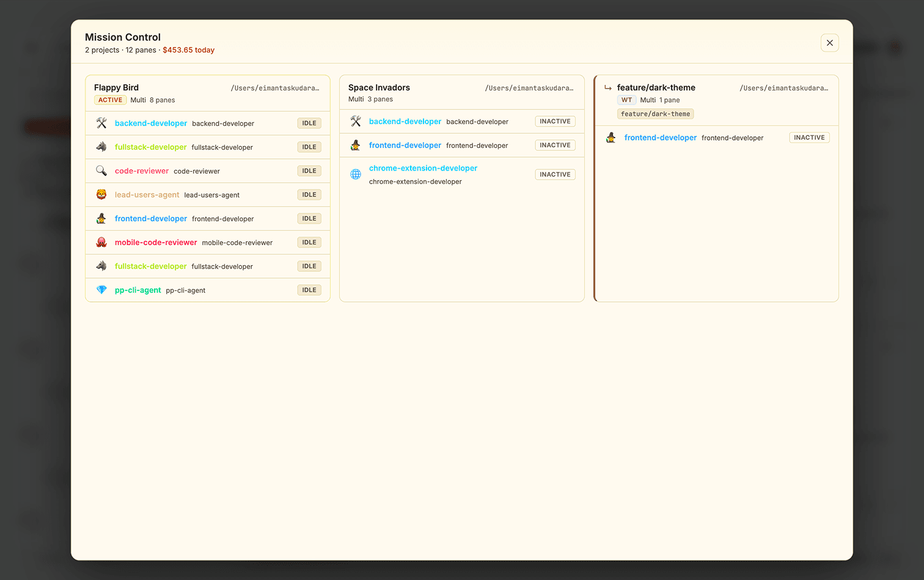
Task: Click the wolf icon of fullstack-developer above code-reviewer
Action: click(101, 147)
